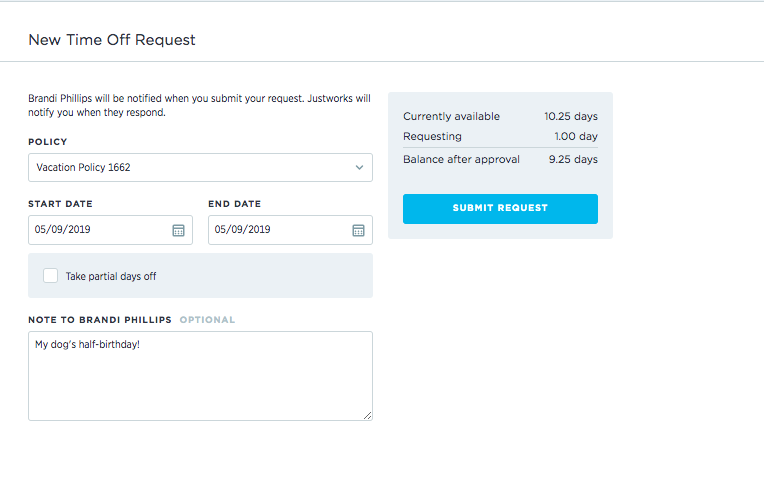Focus the End Date text field
Image resolution: width=764 pixels, height=494 pixels.
pos(290,230)
